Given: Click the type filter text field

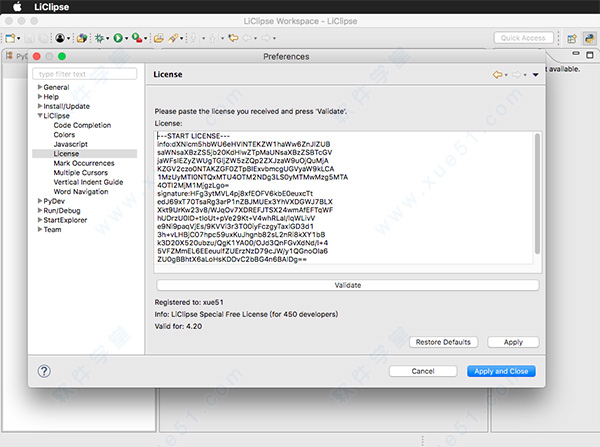Looking at the screenshot, I should (x=85, y=74).
